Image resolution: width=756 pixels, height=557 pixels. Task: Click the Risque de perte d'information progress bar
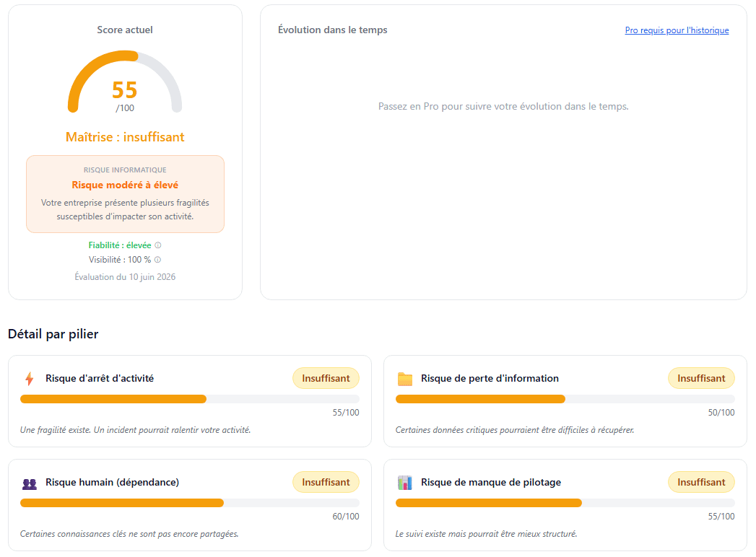tap(565, 399)
